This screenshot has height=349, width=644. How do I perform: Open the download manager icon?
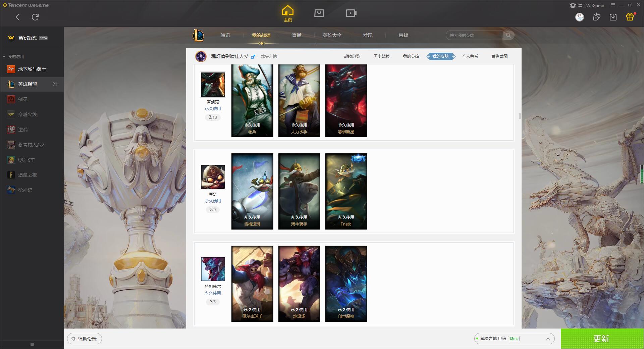[613, 17]
